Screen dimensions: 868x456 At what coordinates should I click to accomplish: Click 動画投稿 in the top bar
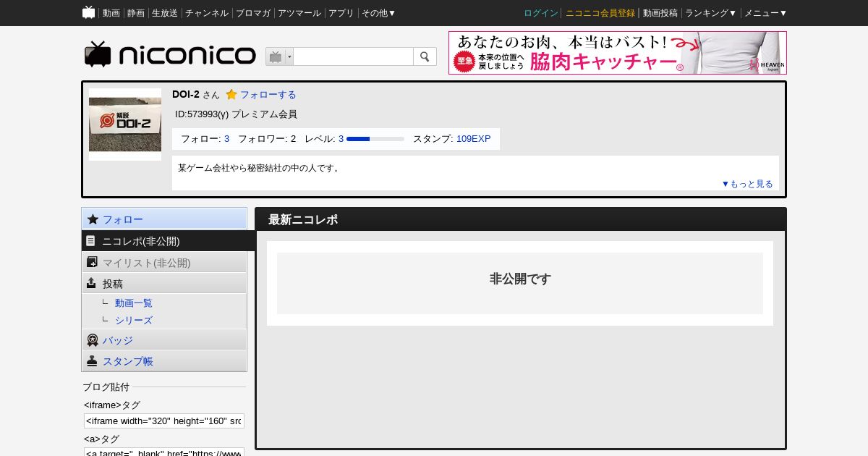[x=660, y=13]
